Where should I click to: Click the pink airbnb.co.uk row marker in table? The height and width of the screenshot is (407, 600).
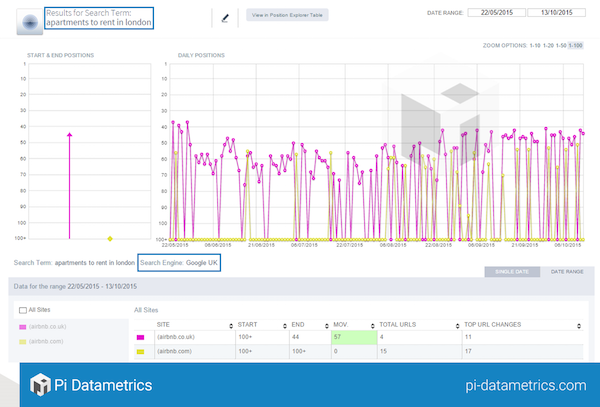click(139, 338)
